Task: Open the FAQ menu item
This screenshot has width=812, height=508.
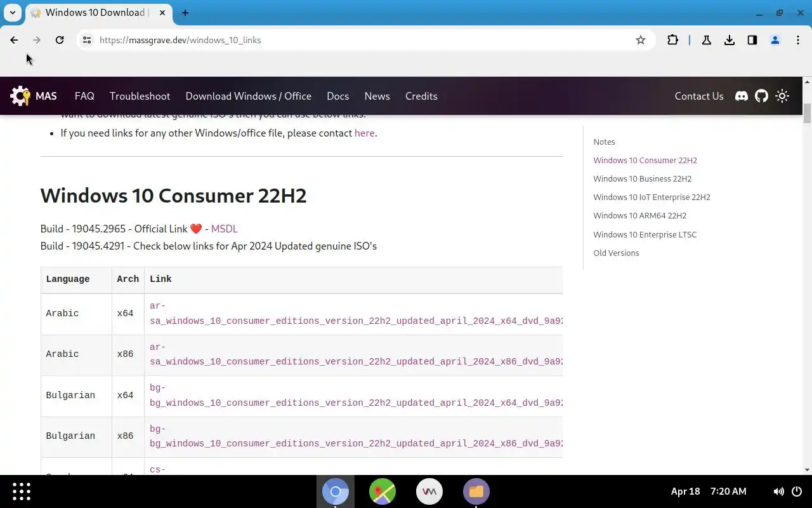Action: tap(84, 96)
